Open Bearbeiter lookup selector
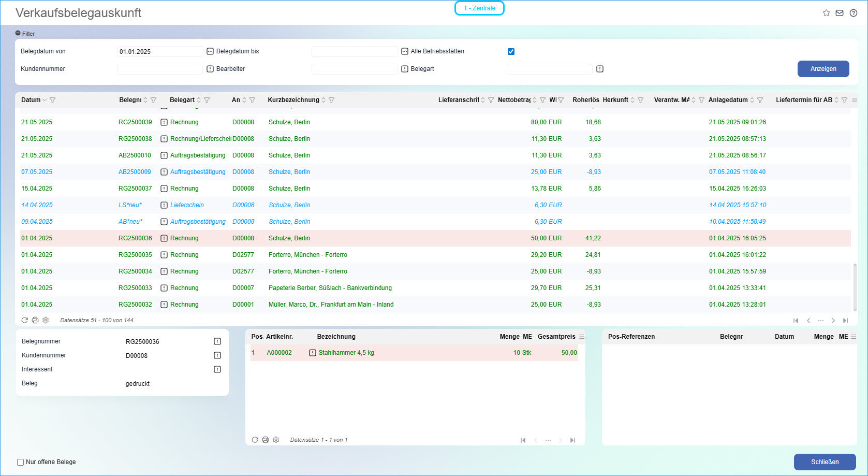The image size is (868, 476). point(405,69)
